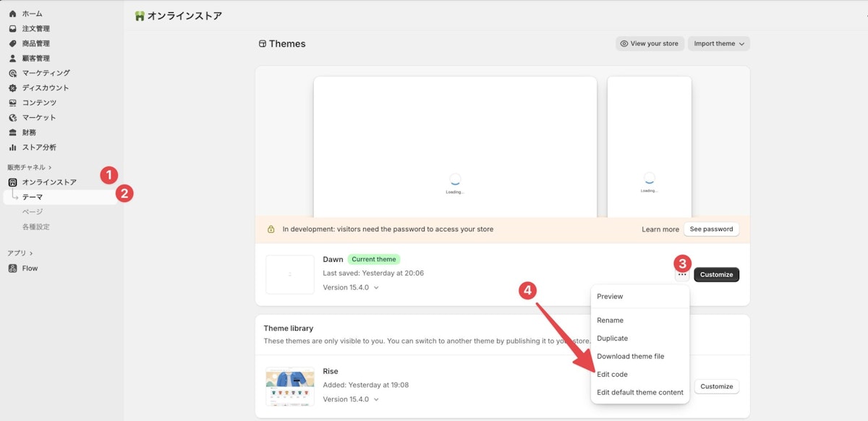Click the 注文管理 orders inbox icon
Viewport: 868px width, 421px height.
click(x=12, y=29)
